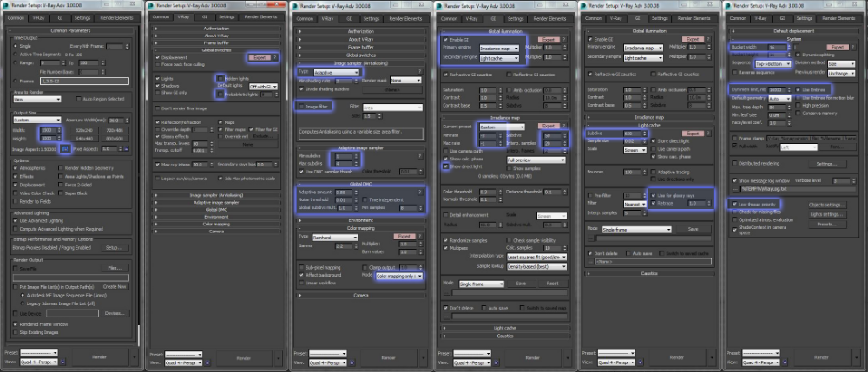Click the Files... button in Render Output
Image resolution: width=868 pixels, height=372 pixels.
(x=115, y=268)
